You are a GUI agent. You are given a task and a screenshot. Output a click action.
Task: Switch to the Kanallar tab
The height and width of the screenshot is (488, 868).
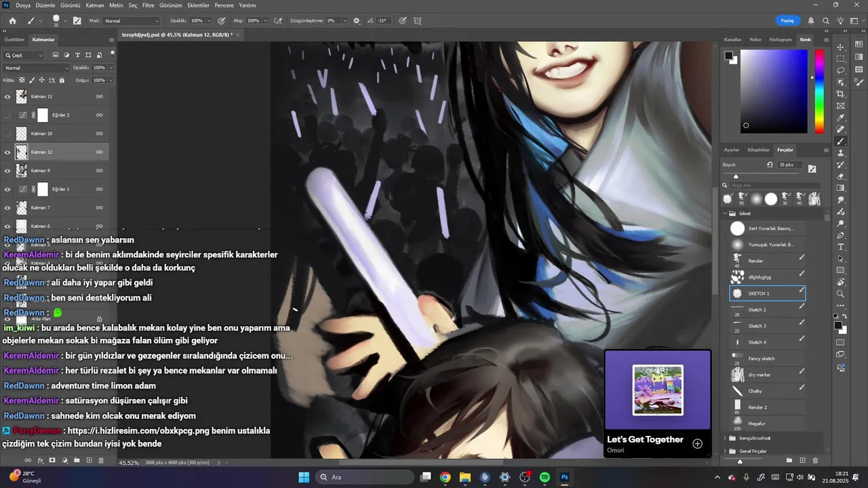[x=733, y=39]
